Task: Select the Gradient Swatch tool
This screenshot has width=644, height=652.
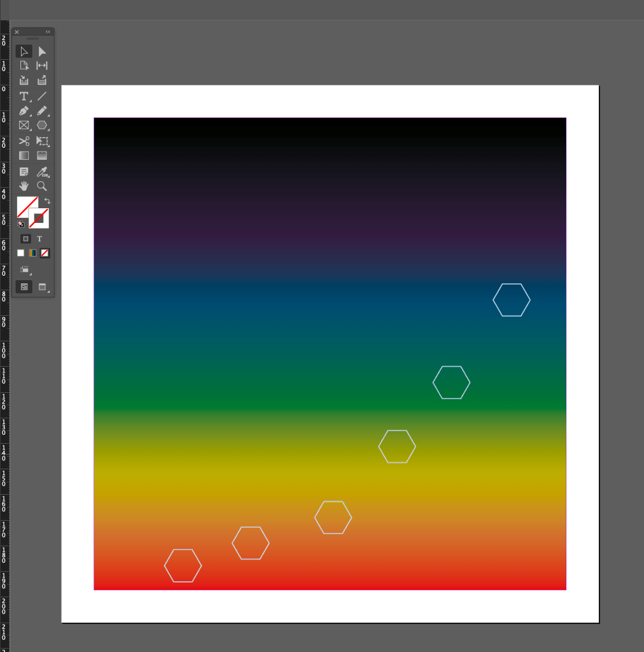Action: [x=24, y=155]
